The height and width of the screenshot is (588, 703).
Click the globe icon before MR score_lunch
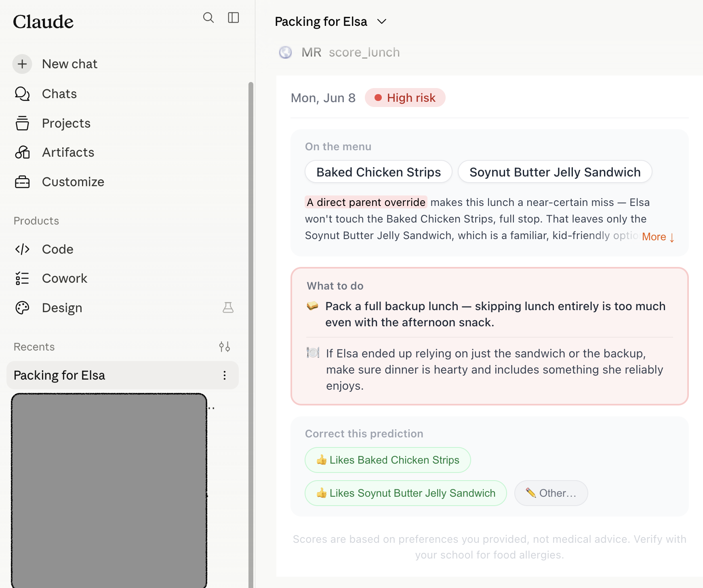tap(286, 52)
